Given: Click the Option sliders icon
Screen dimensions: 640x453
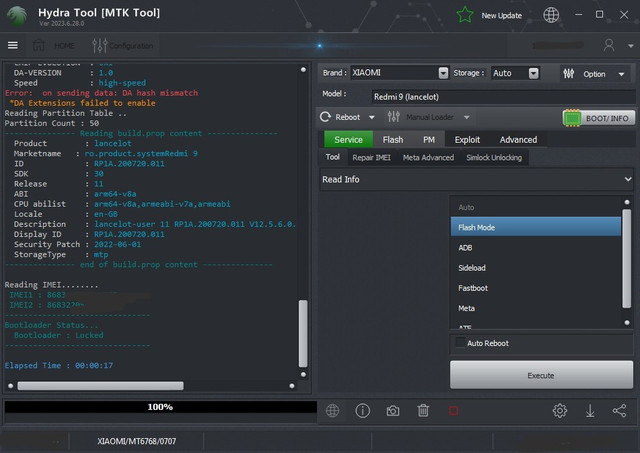Looking at the screenshot, I should [x=569, y=74].
